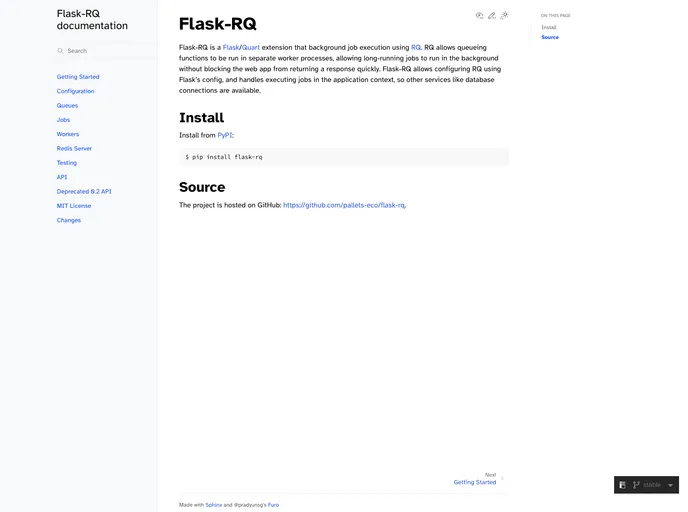Screen dimensions: 688x512
Task: Follow the PyPI link under Install
Action: [225, 135]
